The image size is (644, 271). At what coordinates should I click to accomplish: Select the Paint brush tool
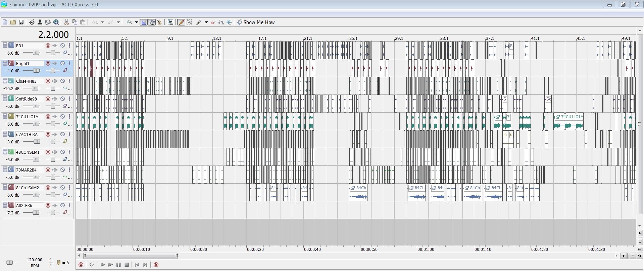point(199,22)
